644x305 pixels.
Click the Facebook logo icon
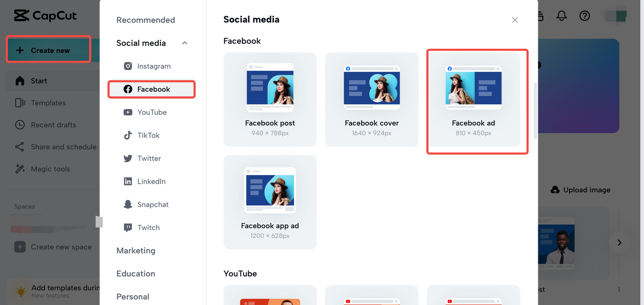pos(128,89)
